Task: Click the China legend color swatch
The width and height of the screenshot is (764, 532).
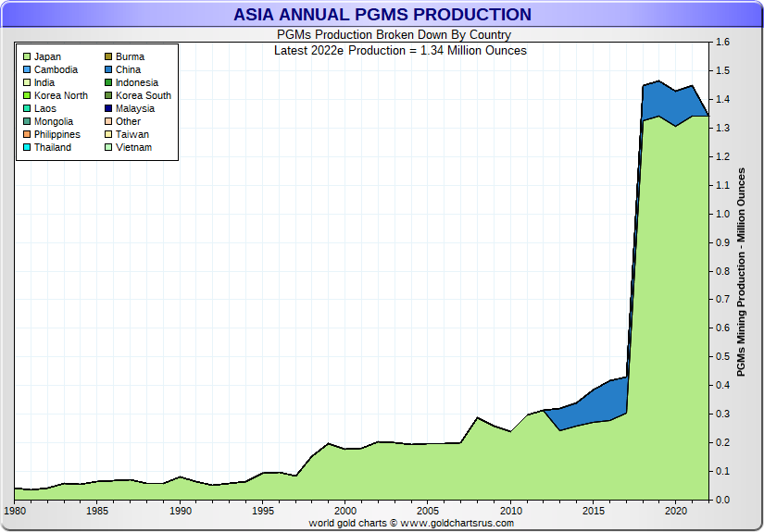Action: click(107, 70)
